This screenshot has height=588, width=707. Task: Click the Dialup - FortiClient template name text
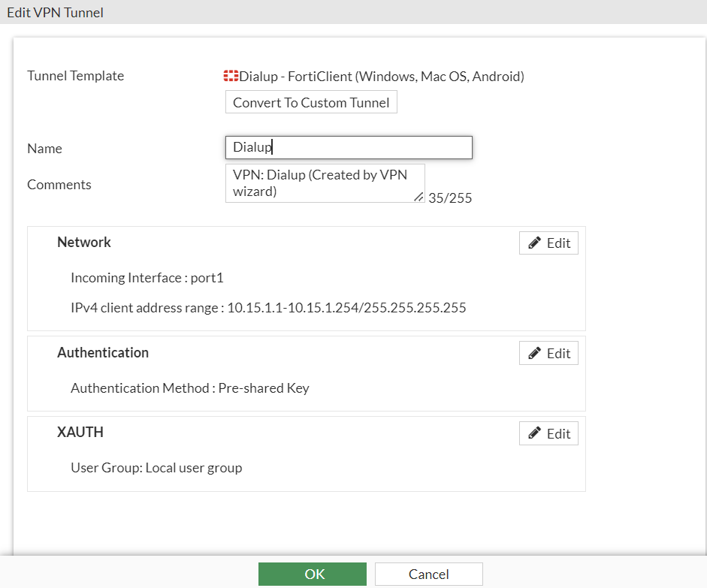click(382, 76)
